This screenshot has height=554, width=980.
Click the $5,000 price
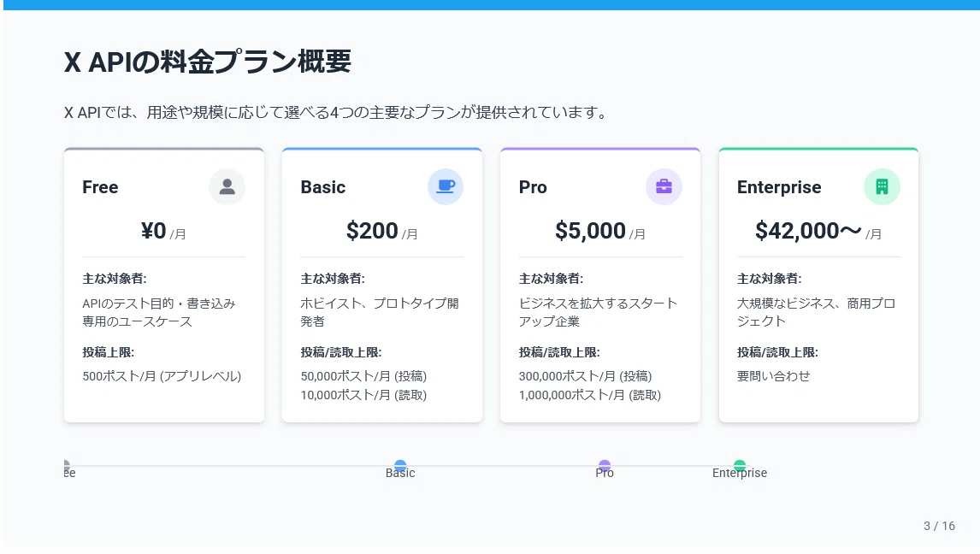pos(590,231)
